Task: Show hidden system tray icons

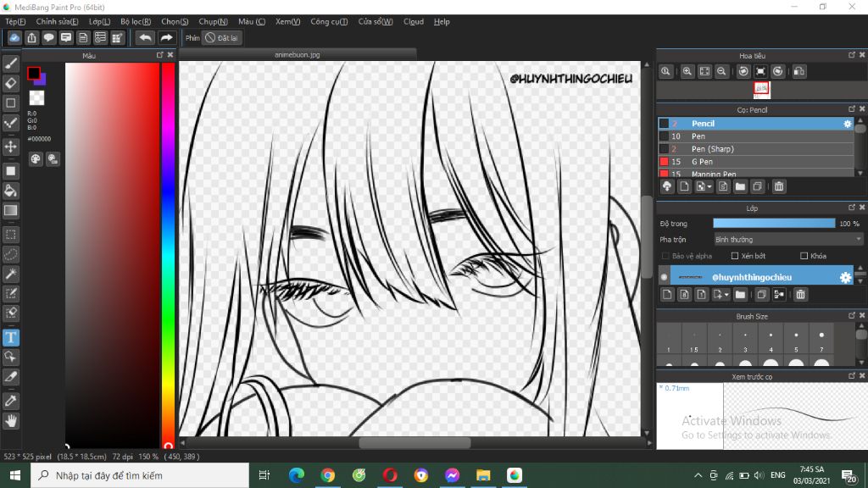Action: tap(698, 475)
